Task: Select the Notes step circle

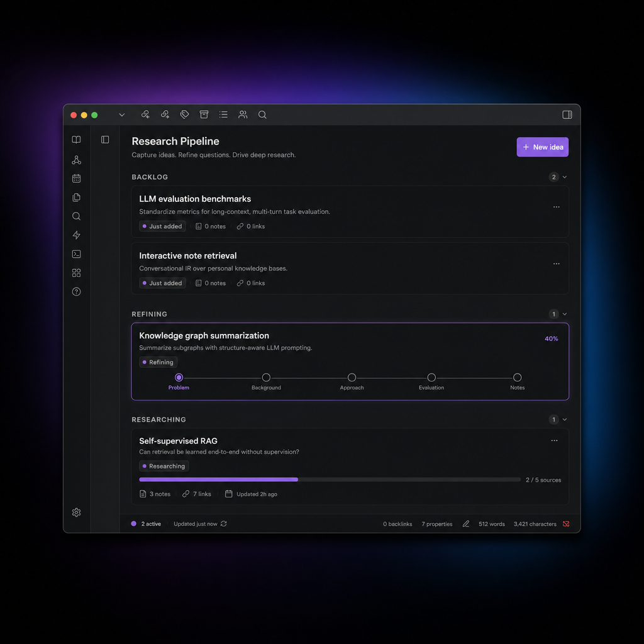Action: (x=517, y=377)
